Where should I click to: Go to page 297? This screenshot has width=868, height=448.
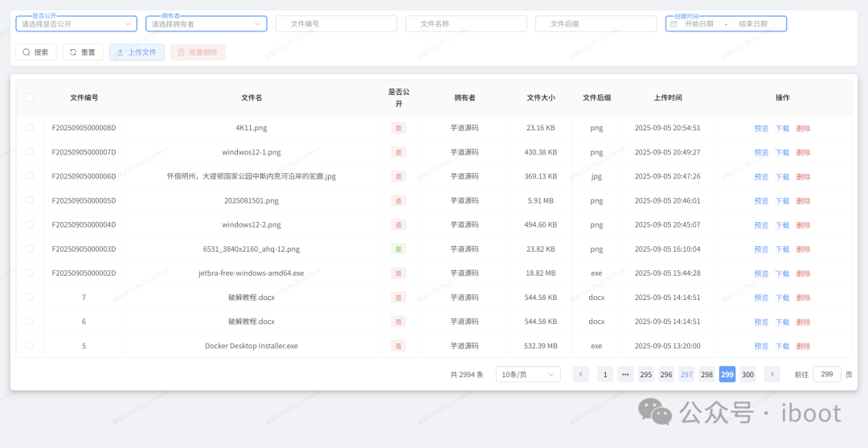coord(686,374)
